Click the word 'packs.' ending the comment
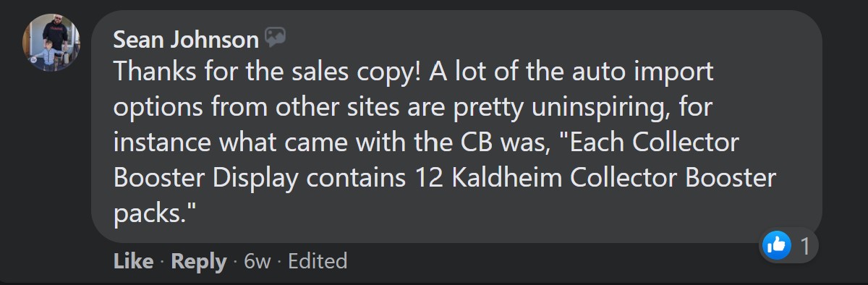 click(155, 214)
